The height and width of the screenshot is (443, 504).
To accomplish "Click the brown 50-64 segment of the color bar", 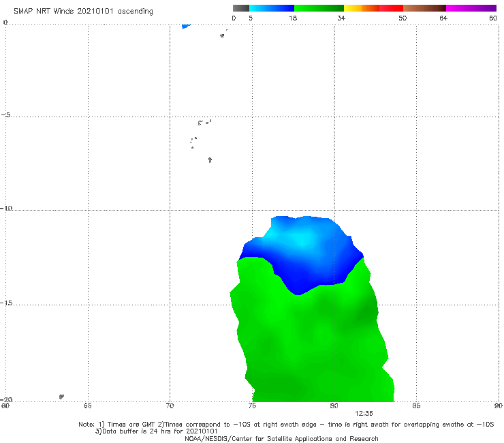I will [424, 8].
